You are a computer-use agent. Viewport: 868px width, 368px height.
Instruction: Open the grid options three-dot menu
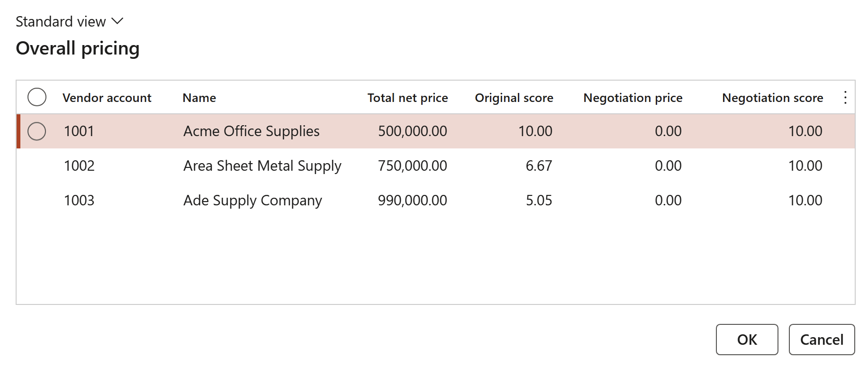845,98
